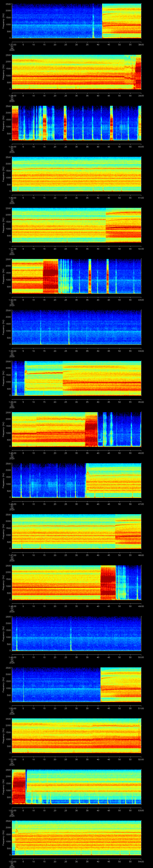Click the 48:00 end time label
Image resolution: width=153 pixels, height=868 pixels.
[141, 555]
